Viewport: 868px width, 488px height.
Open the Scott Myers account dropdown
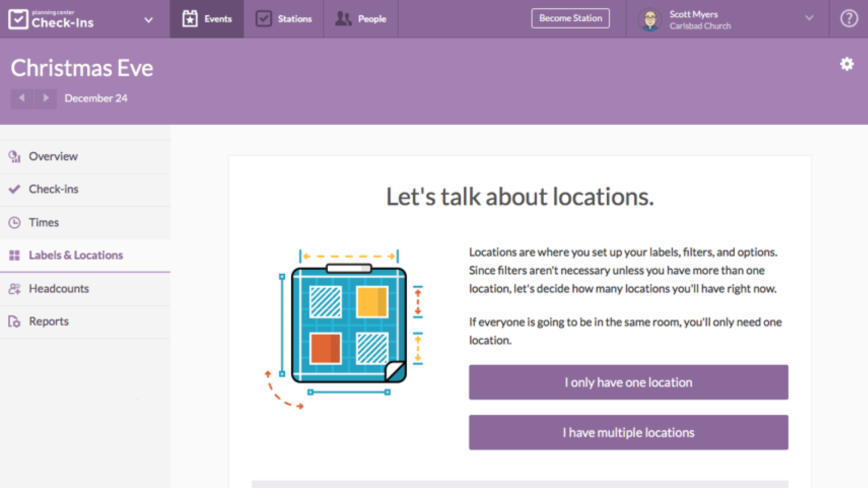[x=809, y=19]
